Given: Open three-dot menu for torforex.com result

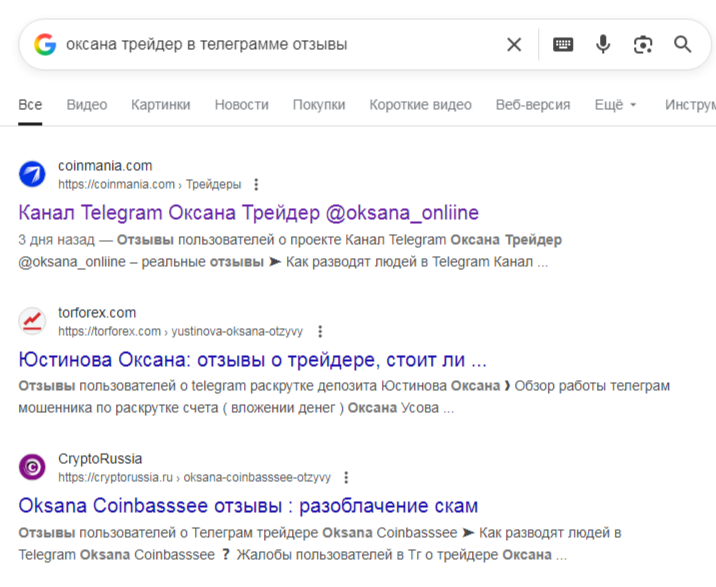Looking at the screenshot, I should [x=320, y=331].
